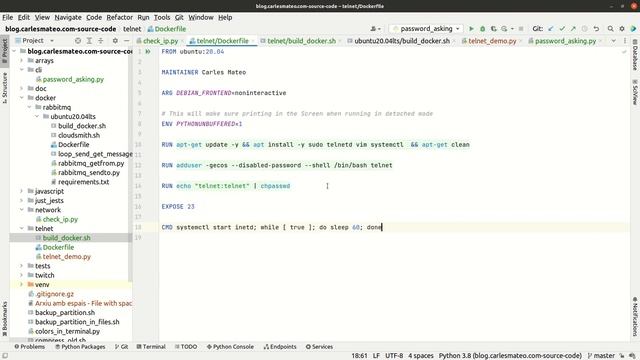This screenshot has width=640, height=360.
Task: Open IDE settings gear in top toolbar
Action: [x=622, y=29]
